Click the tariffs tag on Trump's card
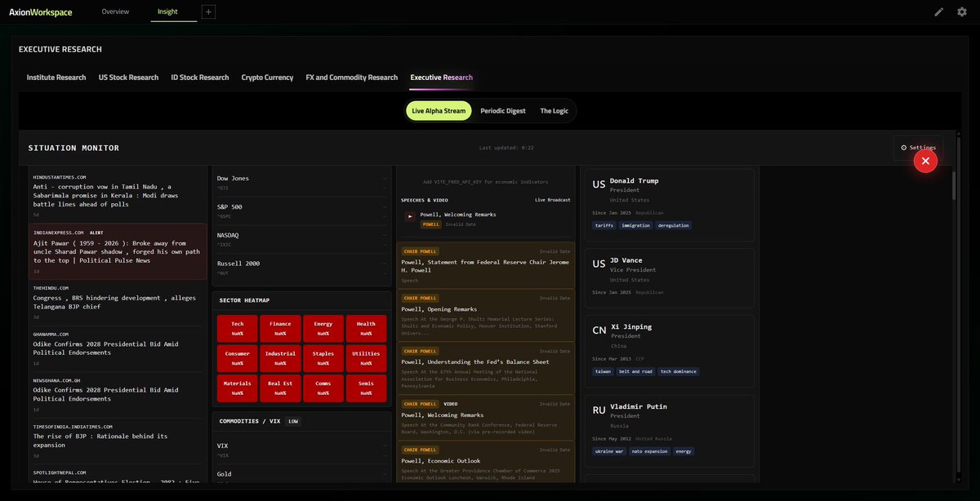The height and width of the screenshot is (501, 980). click(x=604, y=225)
